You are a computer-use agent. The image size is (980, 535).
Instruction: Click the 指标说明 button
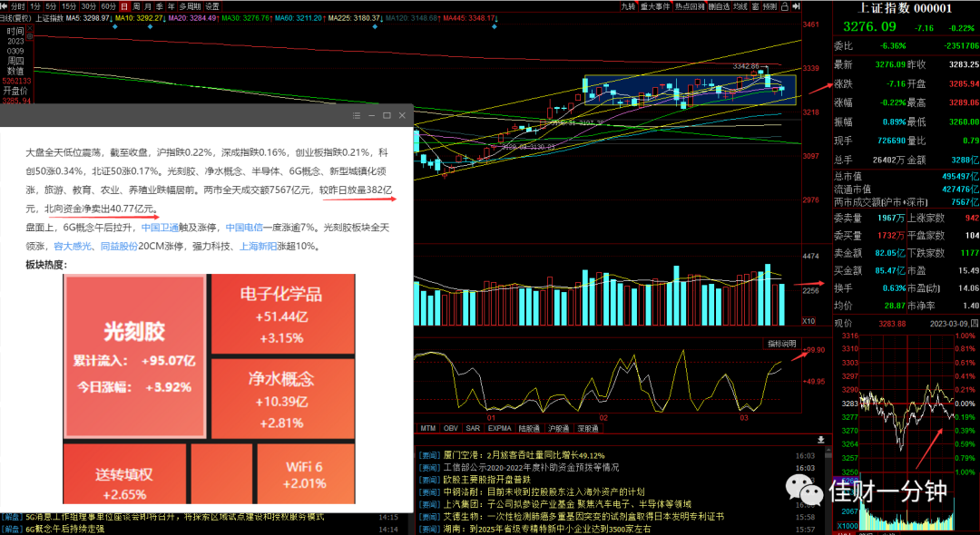(782, 344)
